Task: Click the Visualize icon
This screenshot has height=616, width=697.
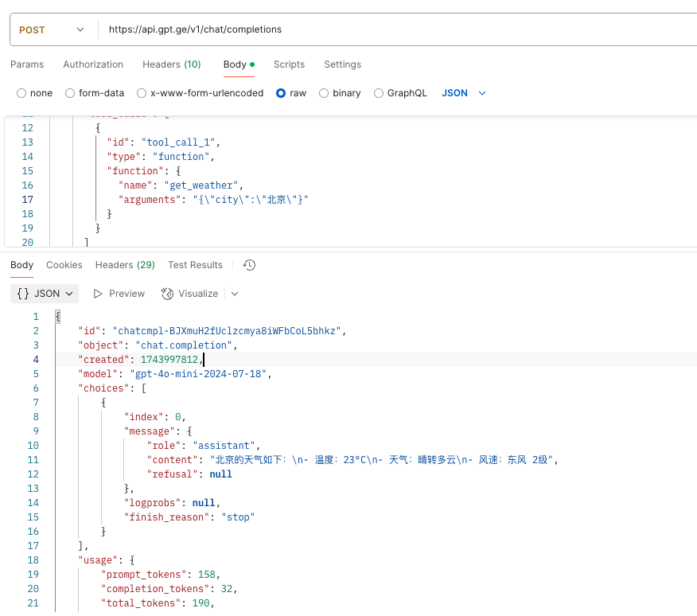Action: click(x=167, y=294)
